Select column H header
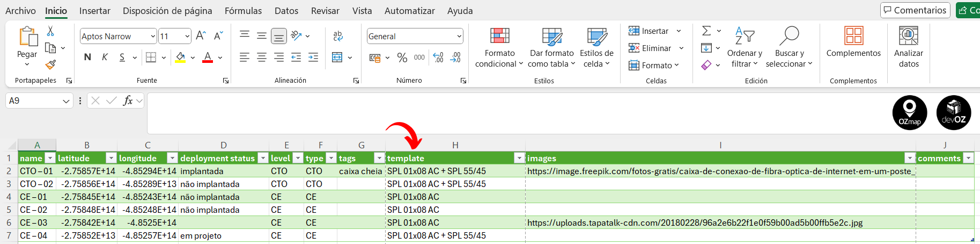Screen dimensions: 980x244 455,145
